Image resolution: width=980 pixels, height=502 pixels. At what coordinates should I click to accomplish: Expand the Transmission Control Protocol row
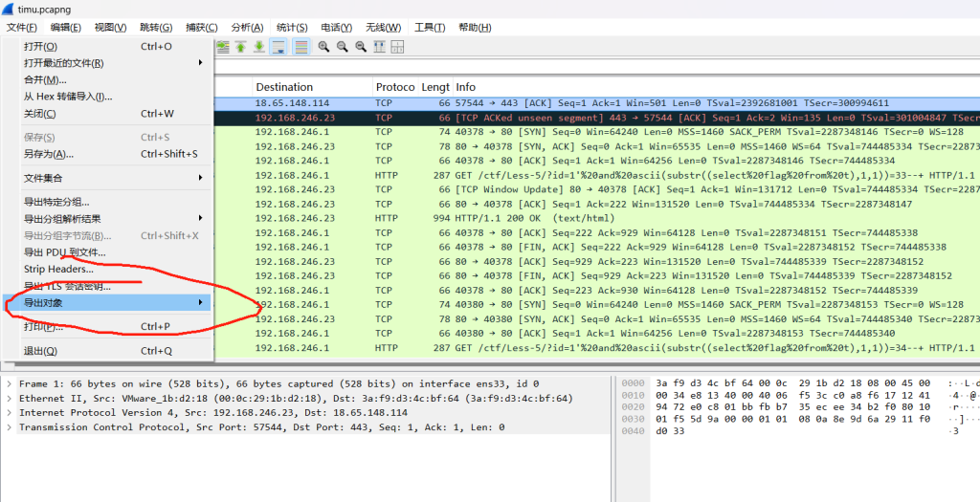click(10, 426)
